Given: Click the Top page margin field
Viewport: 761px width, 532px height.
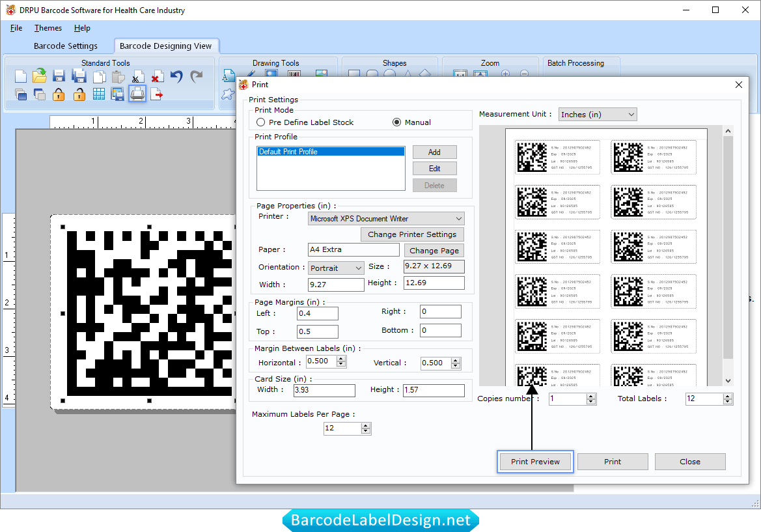Looking at the screenshot, I should click(x=318, y=331).
